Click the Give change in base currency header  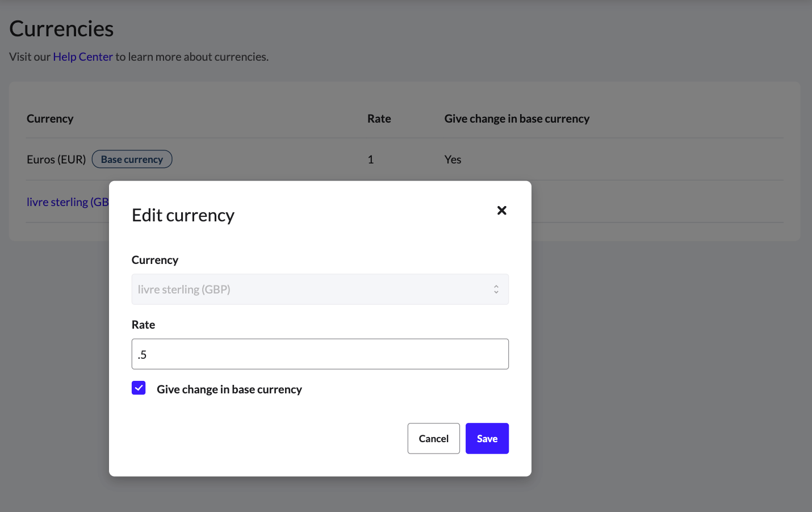[517, 119]
